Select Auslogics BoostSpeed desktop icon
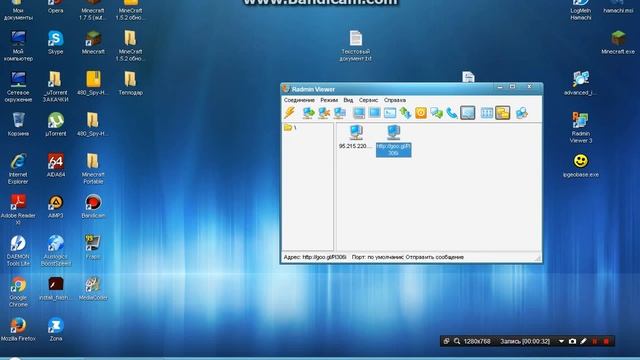Screen dimensions: 640x360 point(56,251)
